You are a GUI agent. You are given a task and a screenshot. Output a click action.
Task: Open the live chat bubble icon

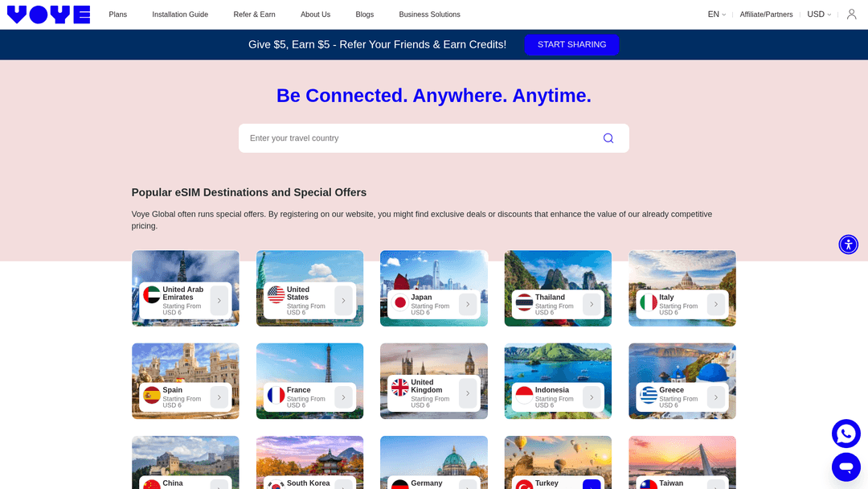tap(846, 466)
